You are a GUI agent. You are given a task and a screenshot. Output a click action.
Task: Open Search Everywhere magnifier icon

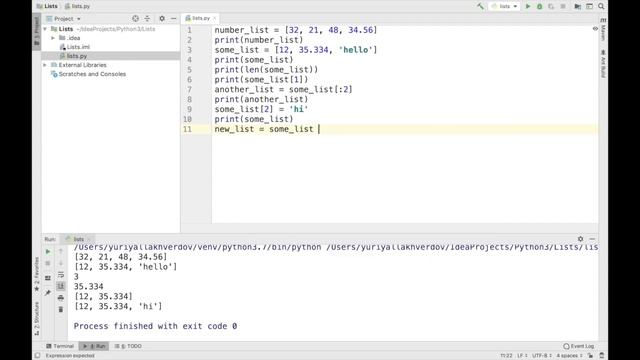pos(601,6)
